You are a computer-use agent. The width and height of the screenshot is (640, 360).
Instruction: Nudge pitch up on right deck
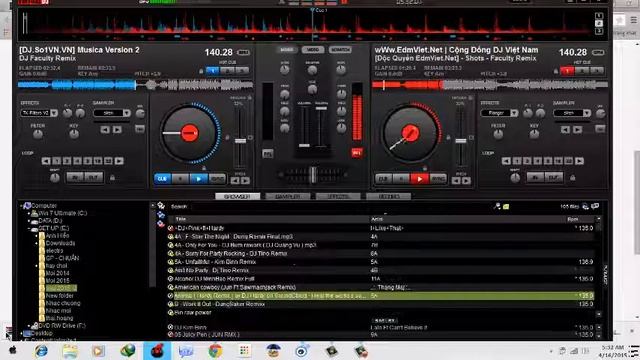tap(467, 180)
